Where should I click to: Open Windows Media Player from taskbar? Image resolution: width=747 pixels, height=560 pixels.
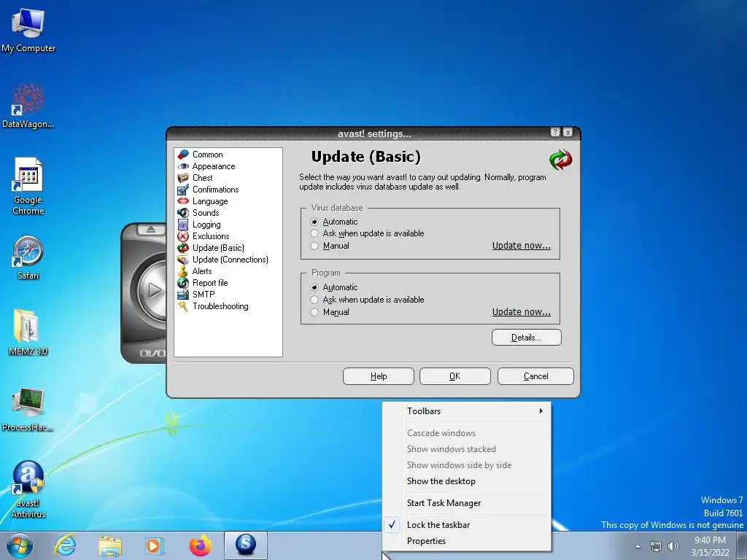155,545
